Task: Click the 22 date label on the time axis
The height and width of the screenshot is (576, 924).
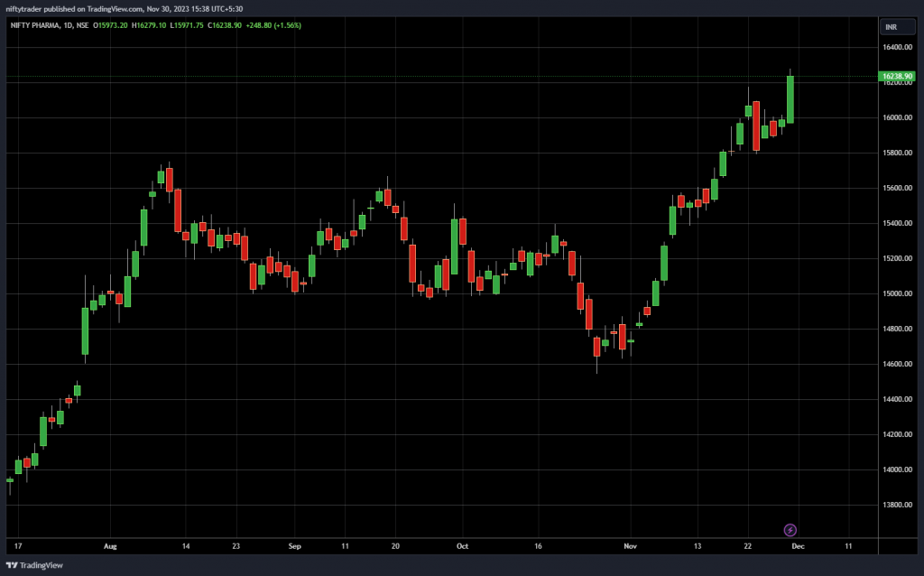Action: (x=748, y=546)
